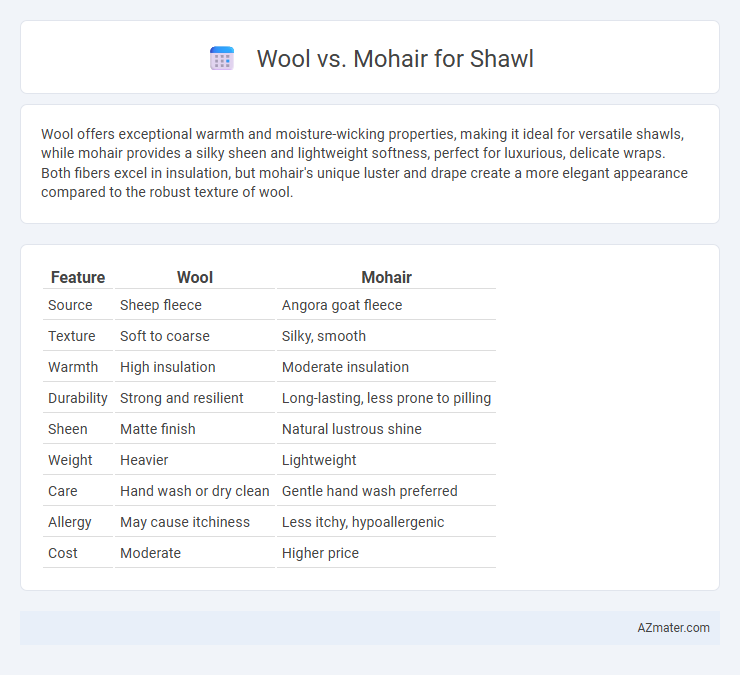Image resolution: width=740 pixels, height=675 pixels.
Task: Click the intro paragraph starting 'Wool offers exceptional warmth'
Action: pyautogui.click(x=364, y=163)
